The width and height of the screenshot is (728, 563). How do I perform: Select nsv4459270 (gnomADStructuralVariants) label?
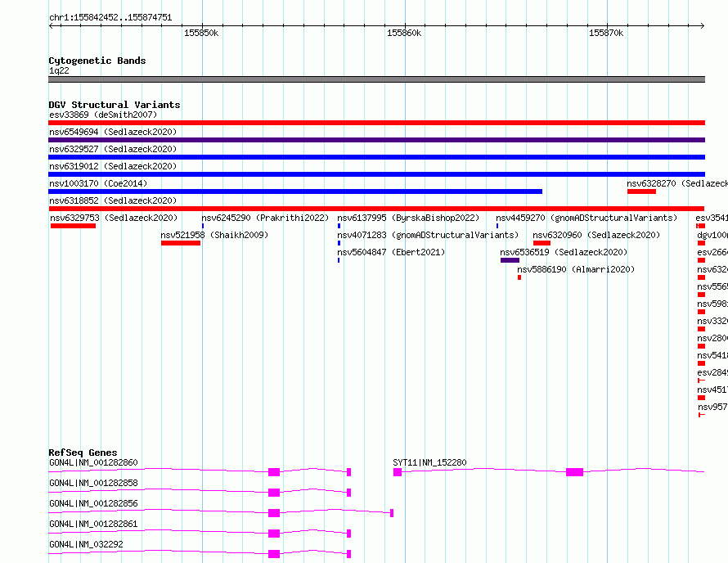(586, 218)
